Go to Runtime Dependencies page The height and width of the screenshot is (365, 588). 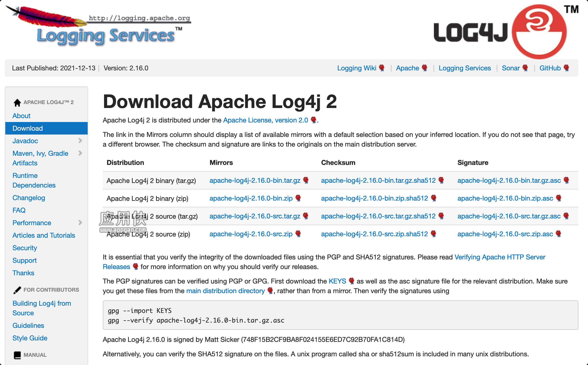pos(34,180)
